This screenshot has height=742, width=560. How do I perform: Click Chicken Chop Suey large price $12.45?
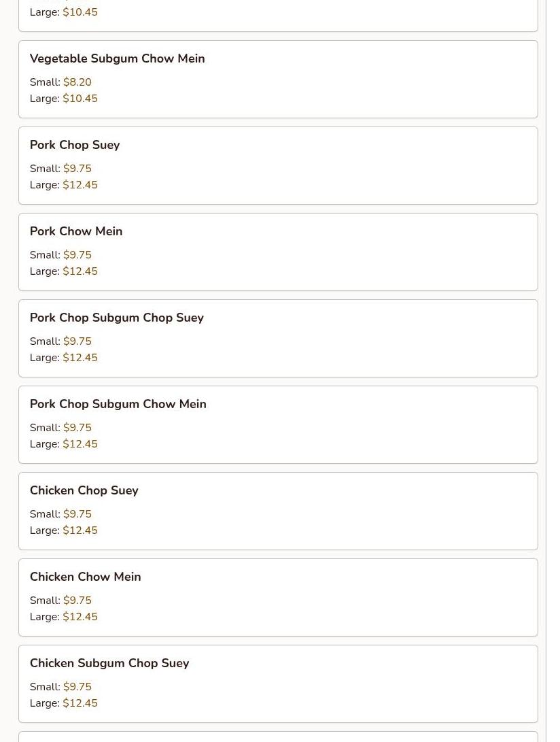(80, 530)
